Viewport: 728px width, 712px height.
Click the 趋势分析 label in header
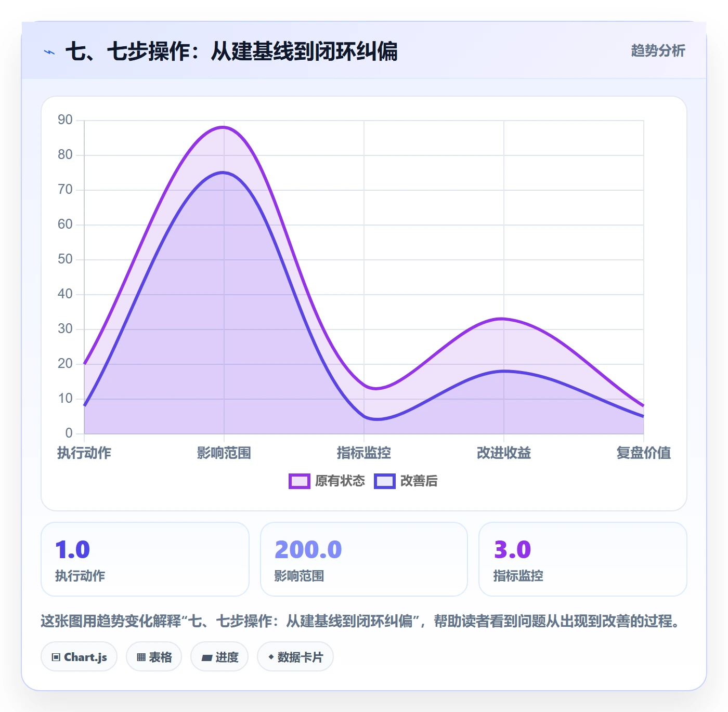pyautogui.click(x=658, y=51)
